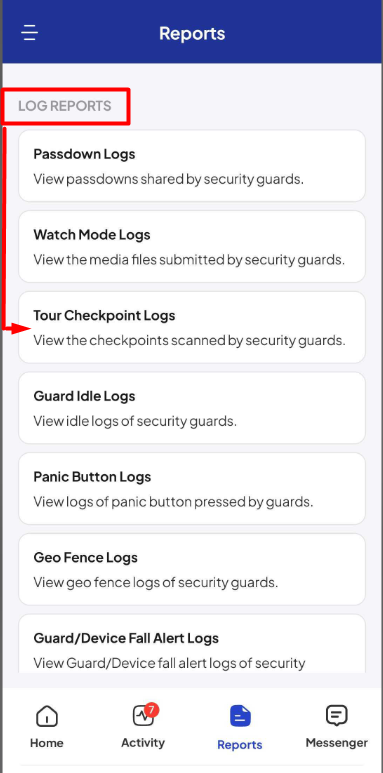Click the red notification badge showing 7
The image size is (383, 773).
pos(151,710)
